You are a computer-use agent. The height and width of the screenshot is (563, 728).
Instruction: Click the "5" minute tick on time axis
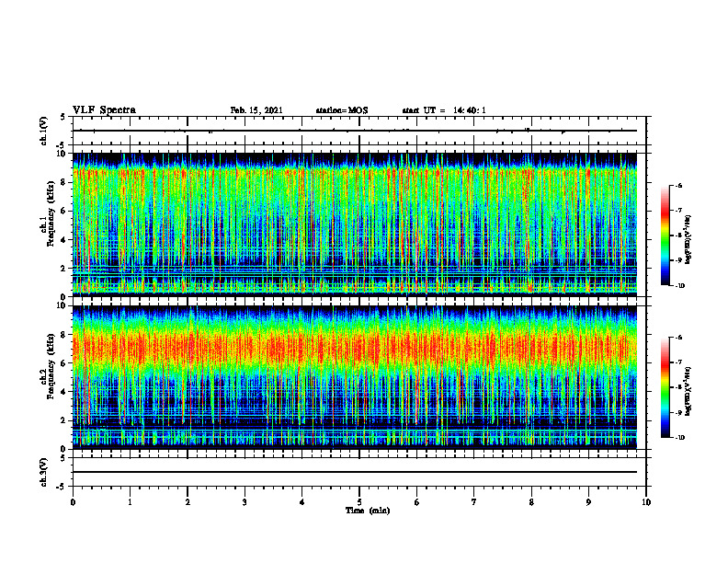click(359, 502)
